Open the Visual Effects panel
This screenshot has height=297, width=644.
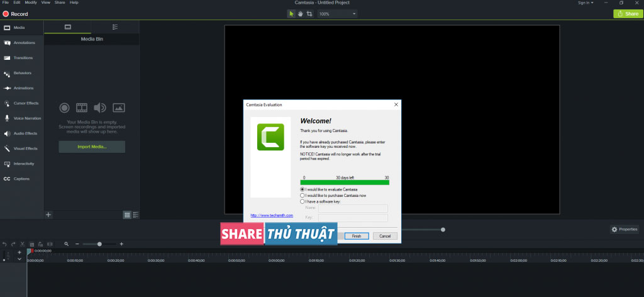click(22, 148)
